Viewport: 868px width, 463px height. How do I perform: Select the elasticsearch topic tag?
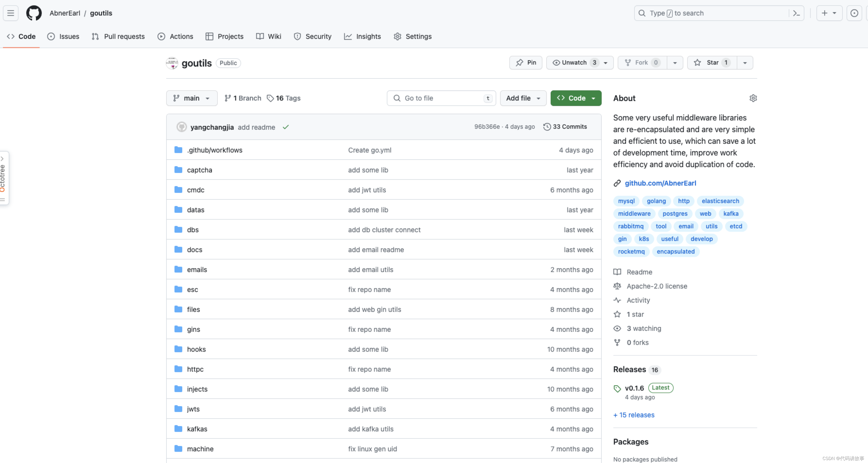(720, 201)
